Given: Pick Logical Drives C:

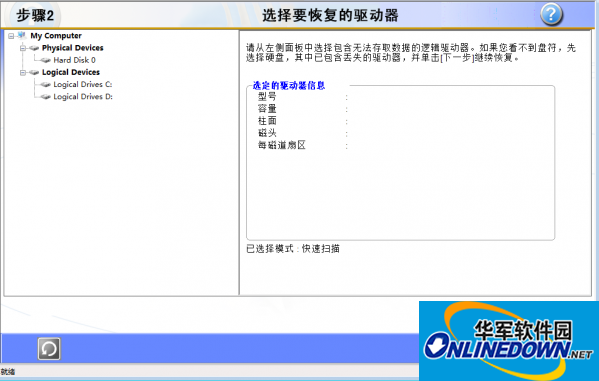Looking at the screenshot, I should coord(83,84).
